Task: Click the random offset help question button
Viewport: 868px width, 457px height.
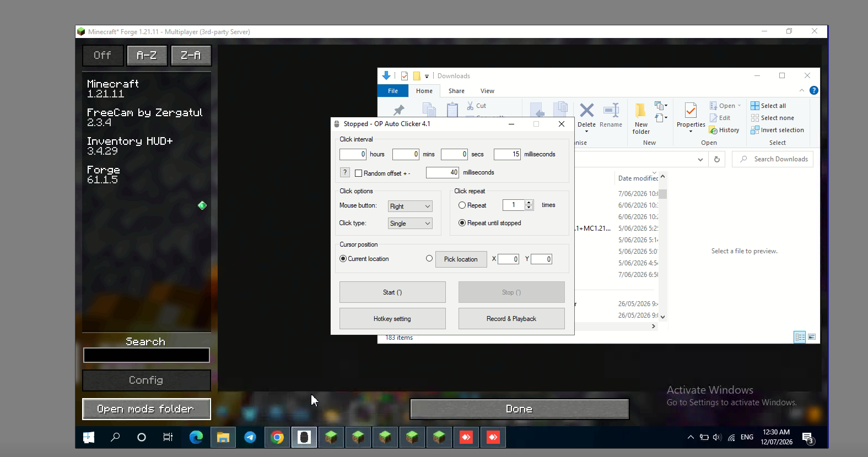Action: pyautogui.click(x=345, y=172)
